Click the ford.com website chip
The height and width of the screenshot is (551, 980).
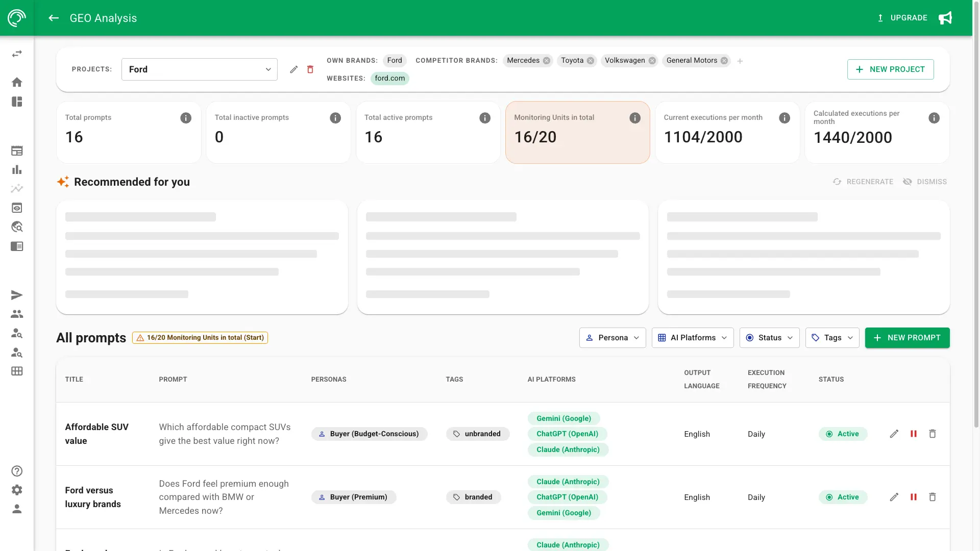390,78
